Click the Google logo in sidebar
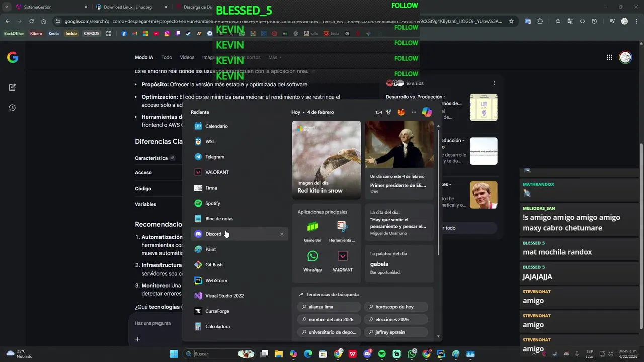 point(13,57)
